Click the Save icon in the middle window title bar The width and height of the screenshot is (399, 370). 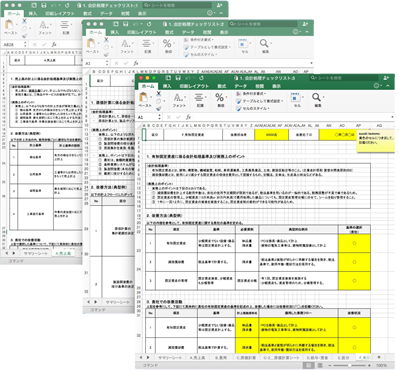point(125,24)
